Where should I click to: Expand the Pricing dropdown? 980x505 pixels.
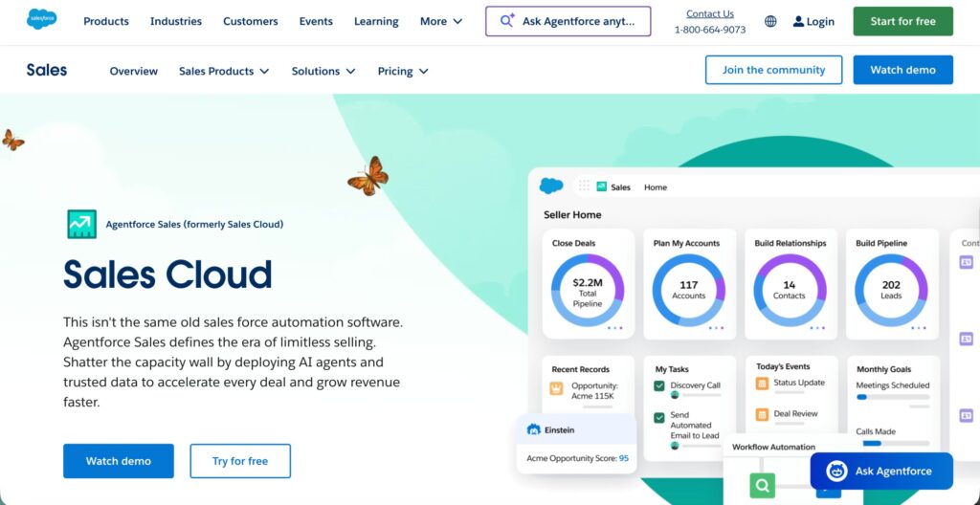[403, 71]
